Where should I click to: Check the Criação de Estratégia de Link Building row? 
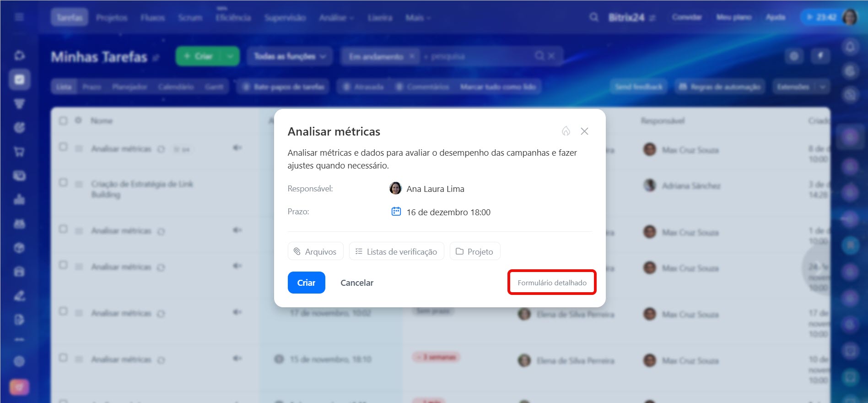63,183
